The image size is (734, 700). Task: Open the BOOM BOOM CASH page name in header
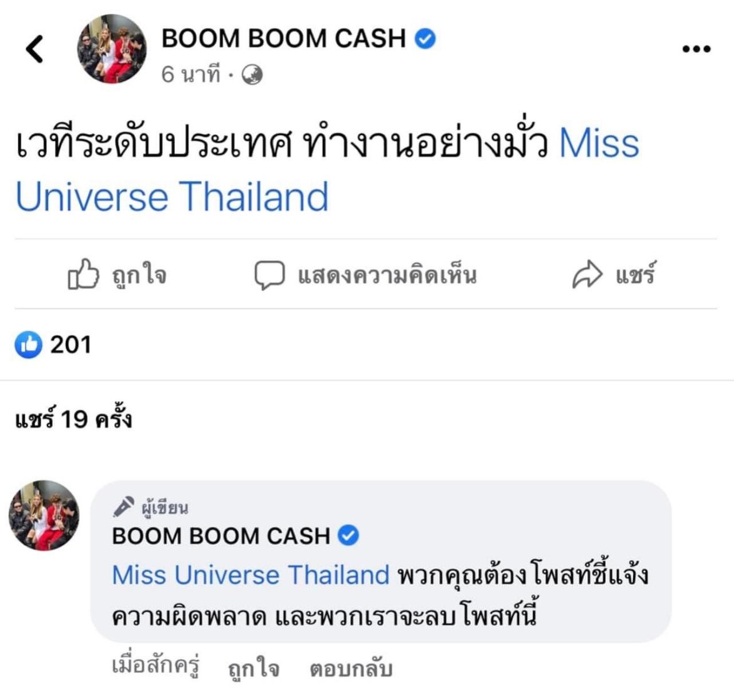tap(283, 38)
